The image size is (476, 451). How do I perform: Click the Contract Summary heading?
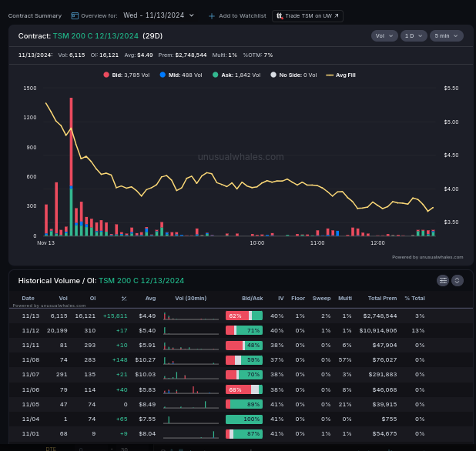point(35,15)
